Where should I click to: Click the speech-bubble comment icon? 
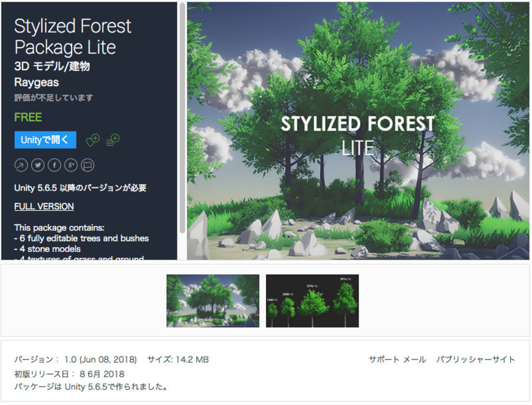(87, 165)
